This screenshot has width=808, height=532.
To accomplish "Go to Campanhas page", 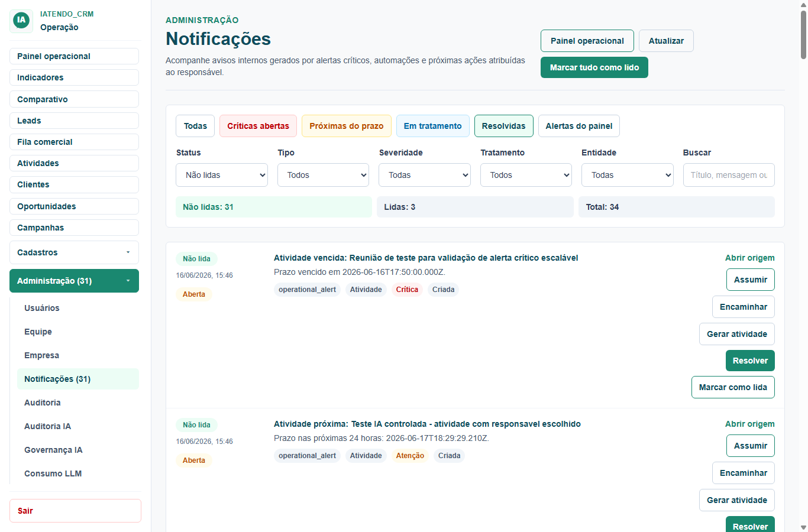I will pos(74,228).
